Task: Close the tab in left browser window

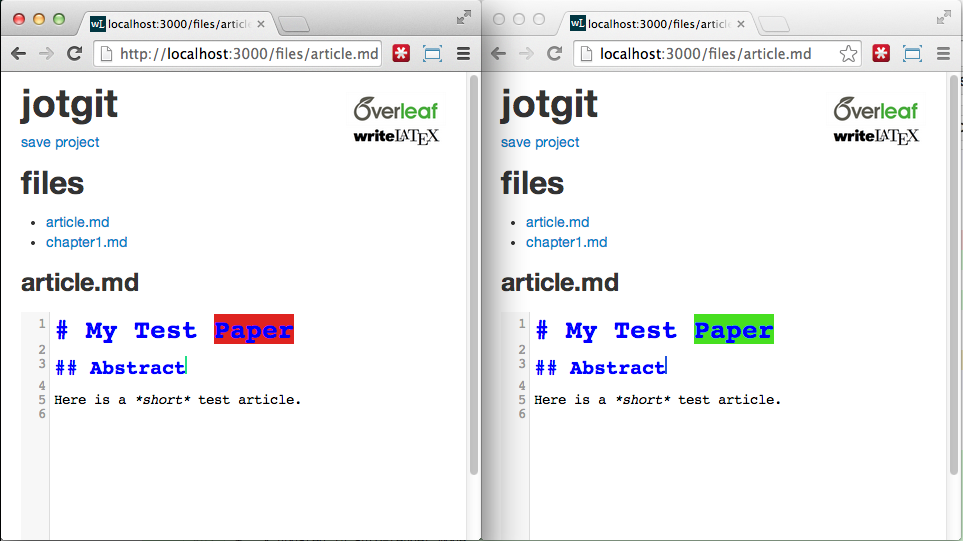Action: coord(260,24)
